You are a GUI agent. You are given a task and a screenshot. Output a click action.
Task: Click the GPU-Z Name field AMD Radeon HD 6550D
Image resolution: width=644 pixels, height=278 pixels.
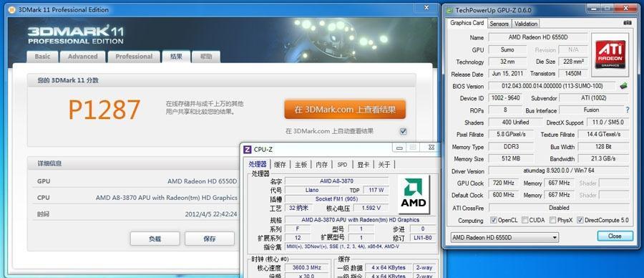click(x=538, y=37)
